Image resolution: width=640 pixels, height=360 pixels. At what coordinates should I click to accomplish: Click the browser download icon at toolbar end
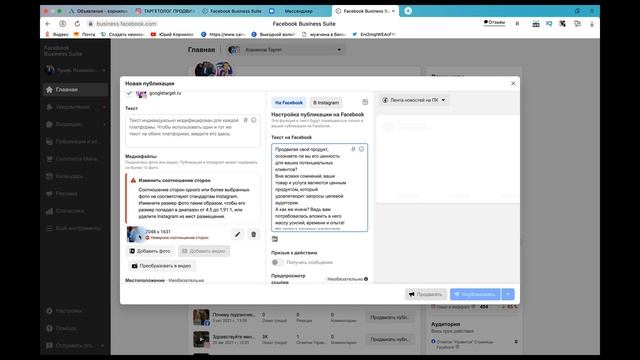pyautogui.click(x=591, y=24)
